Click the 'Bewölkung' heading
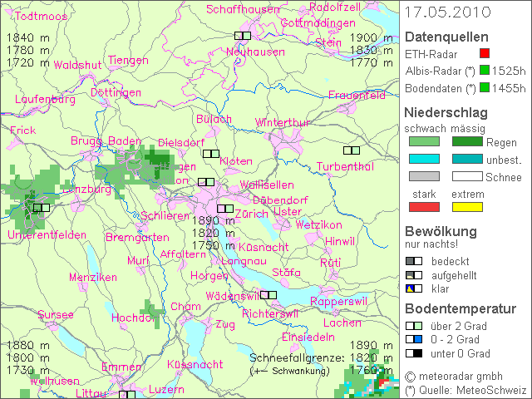532x399 pixels. 441,231
